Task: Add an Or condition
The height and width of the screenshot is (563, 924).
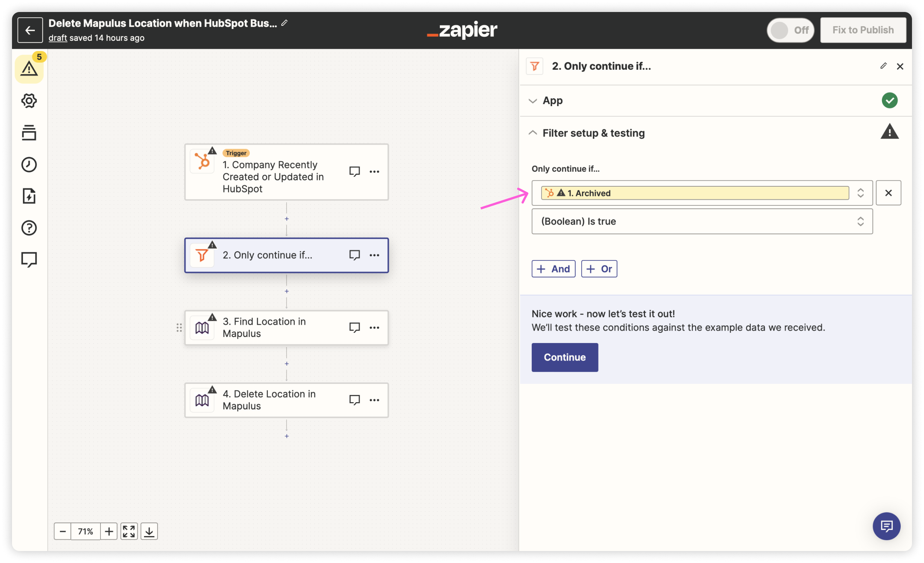Action: 599,269
